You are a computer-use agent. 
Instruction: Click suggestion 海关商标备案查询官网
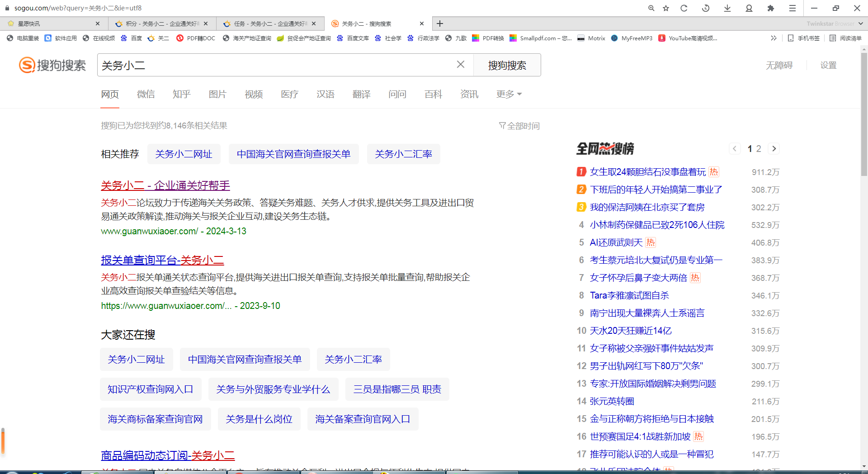pyautogui.click(x=155, y=419)
